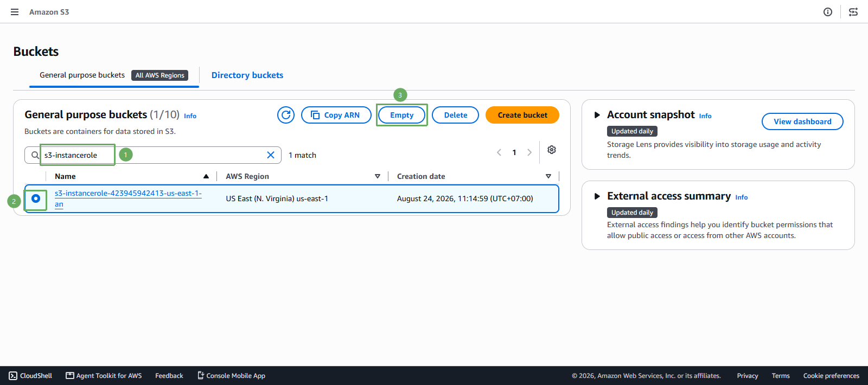The width and height of the screenshot is (868, 385).
Task: Sort by AWS Region column
Action: pos(378,176)
